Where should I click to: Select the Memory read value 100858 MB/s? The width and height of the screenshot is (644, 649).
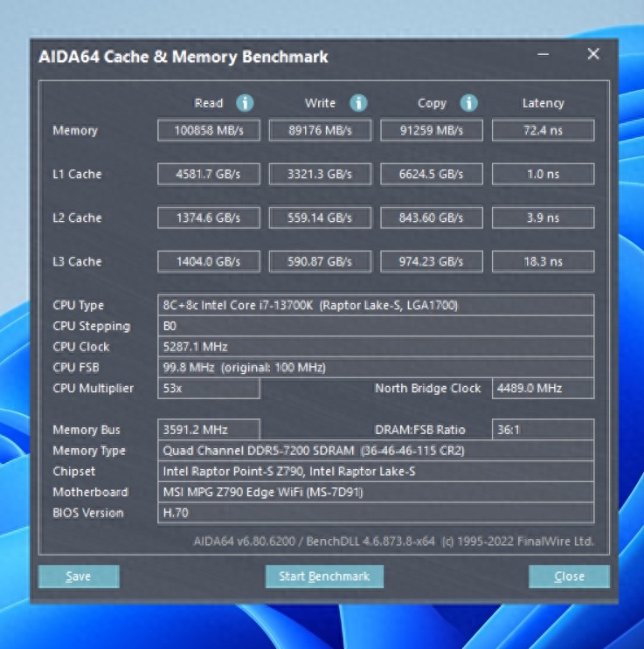[x=209, y=130]
